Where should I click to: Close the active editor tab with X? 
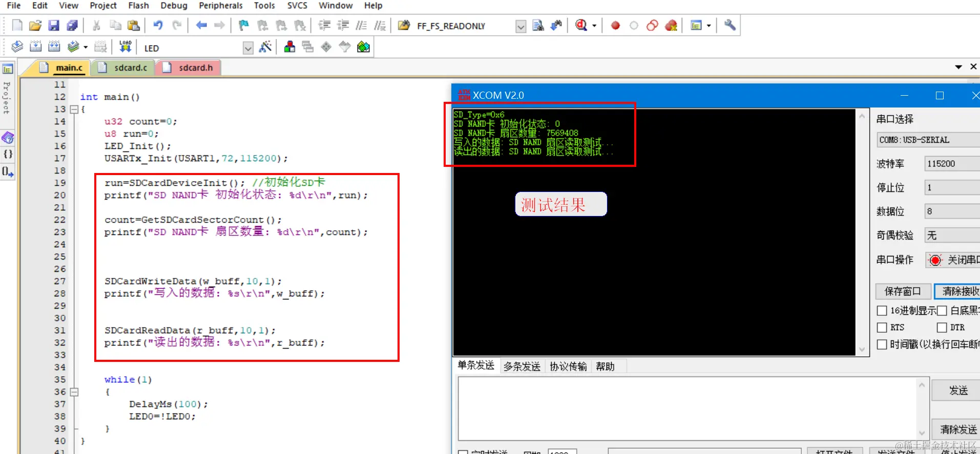click(x=973, y=67)
